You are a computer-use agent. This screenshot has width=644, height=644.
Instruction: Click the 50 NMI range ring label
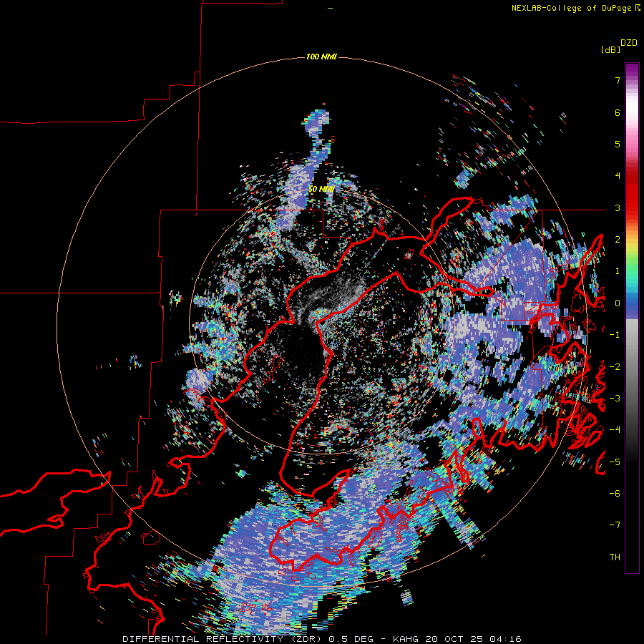tap(321, 190)
